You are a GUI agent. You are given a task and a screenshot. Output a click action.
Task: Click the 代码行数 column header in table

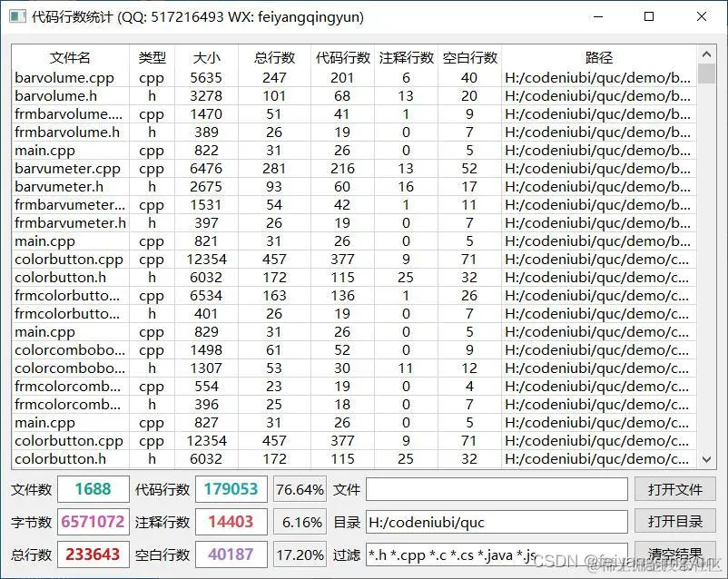click(342, 57)
